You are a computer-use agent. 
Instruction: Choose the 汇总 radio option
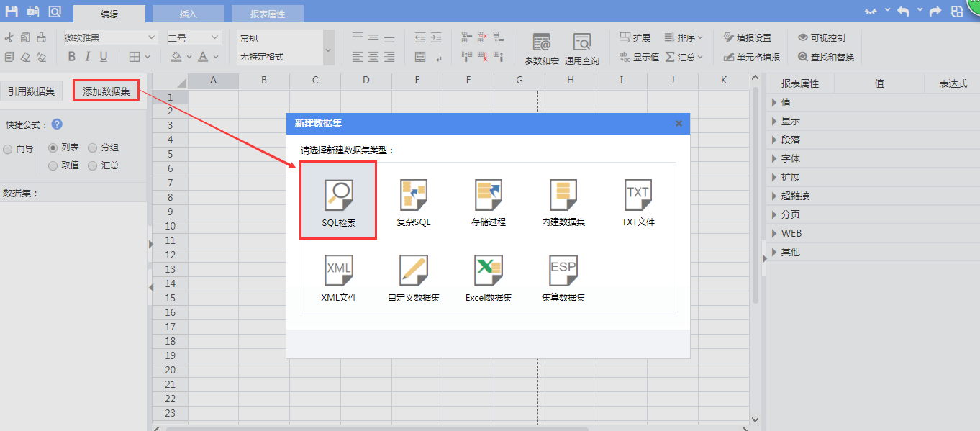[93, 165]
